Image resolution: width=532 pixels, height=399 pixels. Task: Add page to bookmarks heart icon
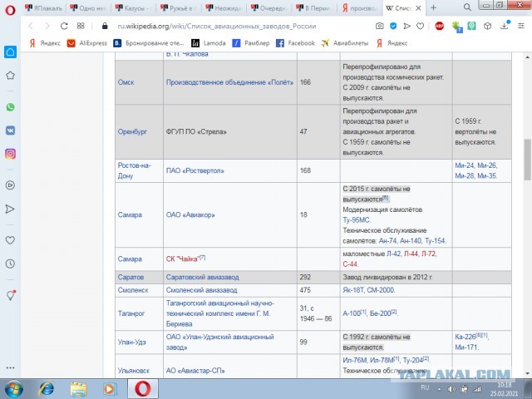coord(420,26)
